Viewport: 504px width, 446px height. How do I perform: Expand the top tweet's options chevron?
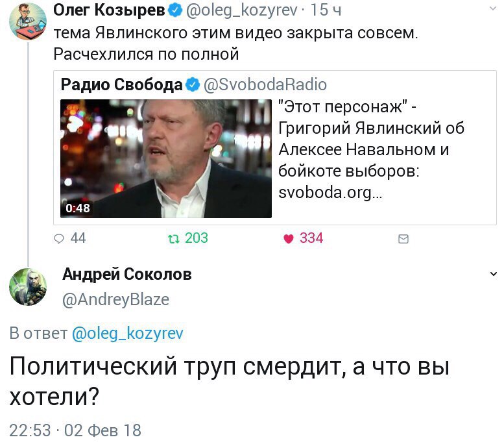[x=493, y=8]
